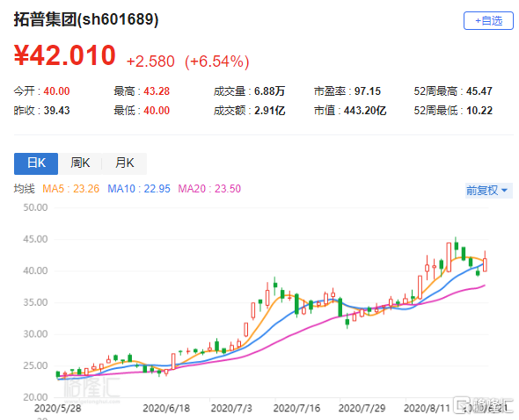Click the 52周最低 value 10.22

point(479,111)
